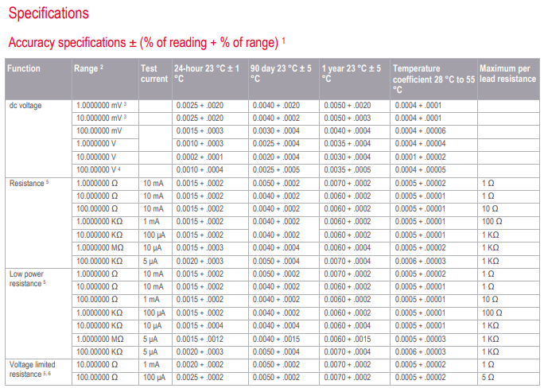
Task: Select the '0.0050 + .0020' value
Action: point(348,106)
